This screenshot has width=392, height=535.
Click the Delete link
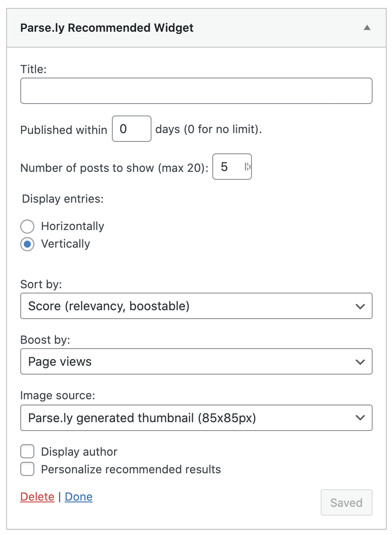coord(37,497)
